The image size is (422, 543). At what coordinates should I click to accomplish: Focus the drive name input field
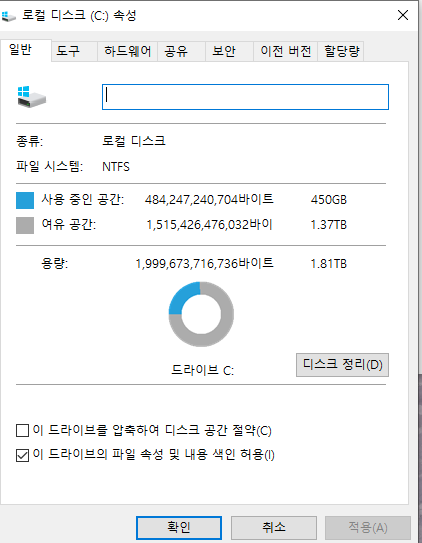pyautogui.click(x=245, y=97)
